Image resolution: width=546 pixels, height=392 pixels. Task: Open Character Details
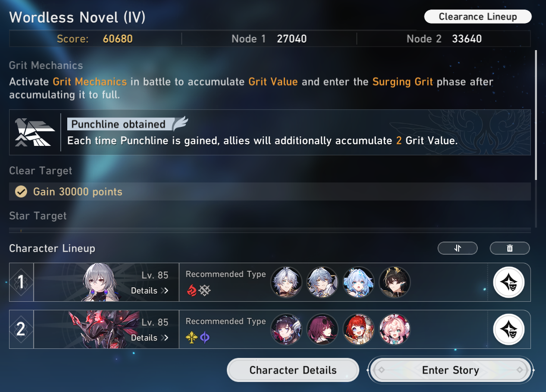(293, 370)
